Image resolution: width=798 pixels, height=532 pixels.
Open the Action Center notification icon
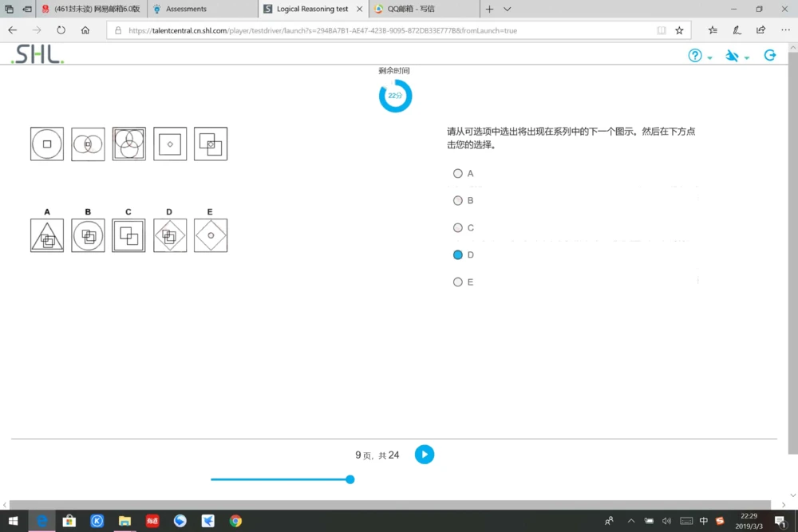coord(780,521)
